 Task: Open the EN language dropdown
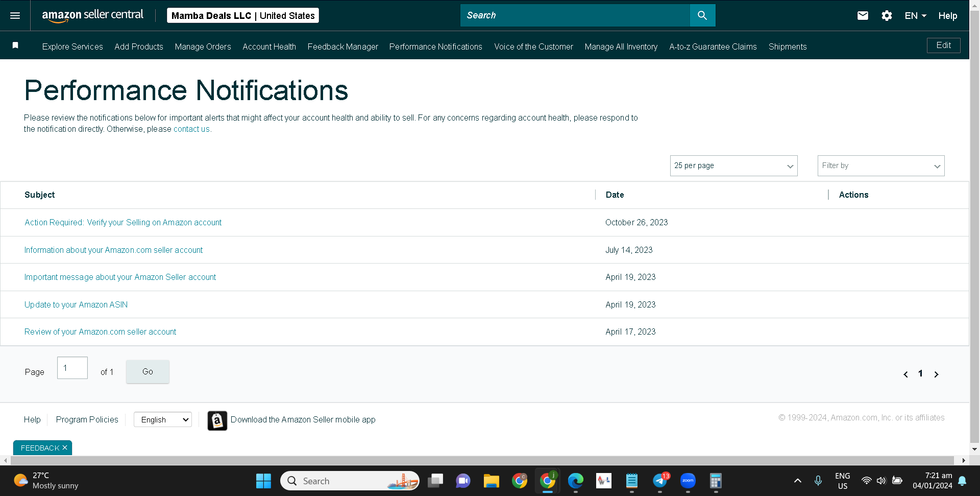(x=916, y=16)
